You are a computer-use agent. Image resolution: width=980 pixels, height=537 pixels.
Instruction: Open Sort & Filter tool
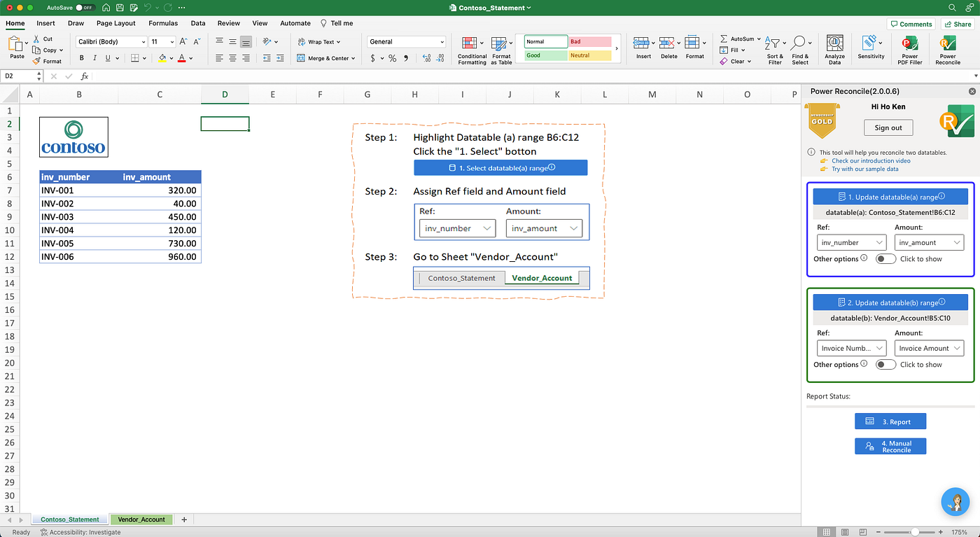tap(775, 50)
